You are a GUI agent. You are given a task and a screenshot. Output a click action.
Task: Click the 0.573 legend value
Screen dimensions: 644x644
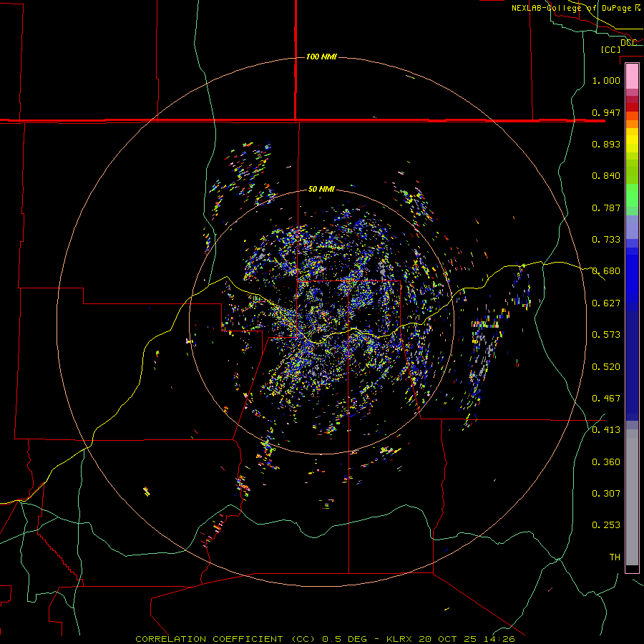click(x=606, y=335)
